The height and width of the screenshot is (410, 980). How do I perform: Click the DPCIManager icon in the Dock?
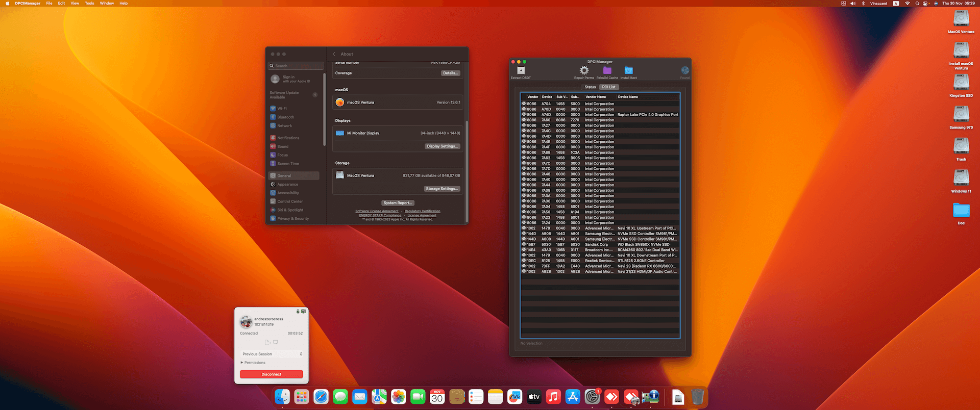tap(650, 397)
